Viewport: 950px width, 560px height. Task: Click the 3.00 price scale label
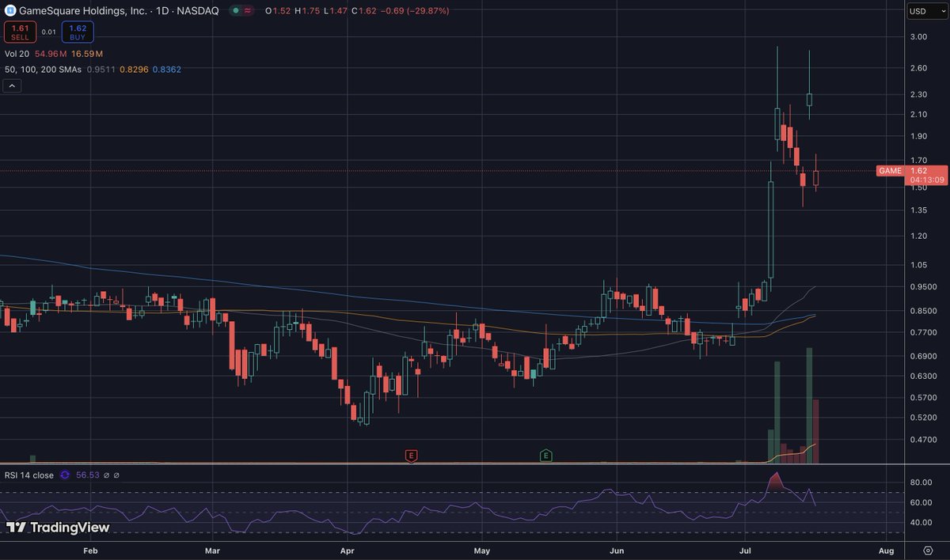[x=918, y=37]
